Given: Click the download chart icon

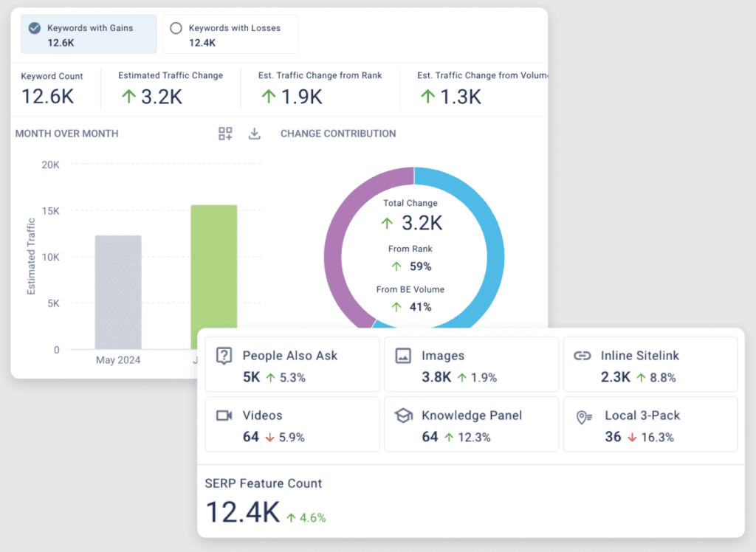Looking at the screenshot, I should point(254,134).
